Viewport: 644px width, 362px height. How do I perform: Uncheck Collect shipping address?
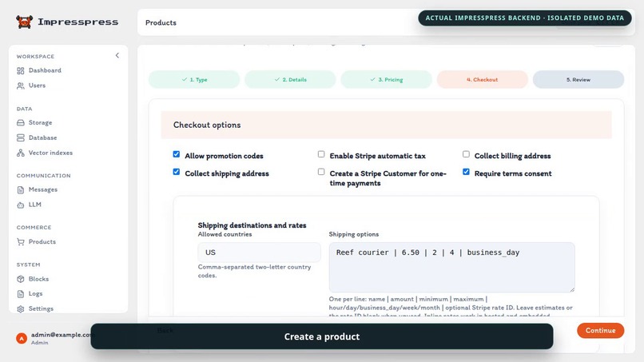pos(177,172)
